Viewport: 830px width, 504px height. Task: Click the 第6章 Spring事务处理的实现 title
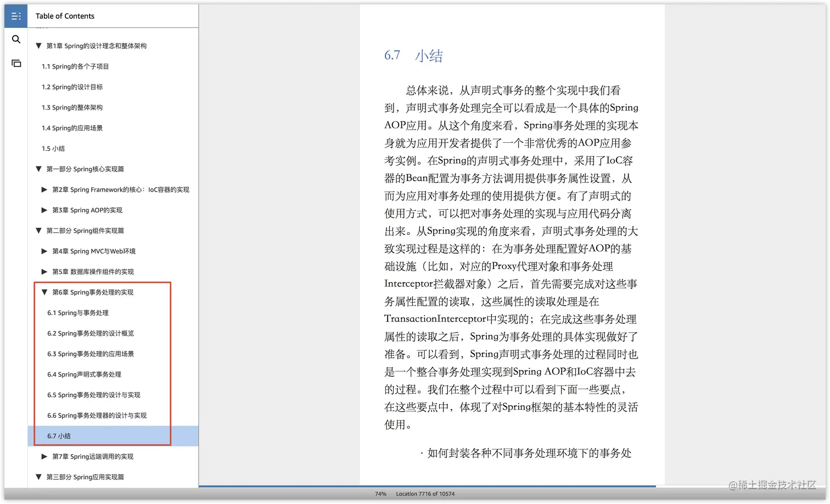click(x=93, y=292)
